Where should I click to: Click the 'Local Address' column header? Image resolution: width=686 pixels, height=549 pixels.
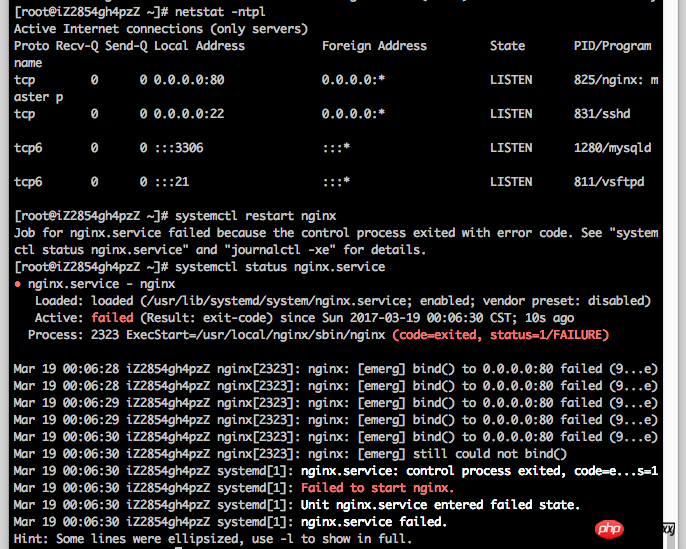tap(200, 46)
